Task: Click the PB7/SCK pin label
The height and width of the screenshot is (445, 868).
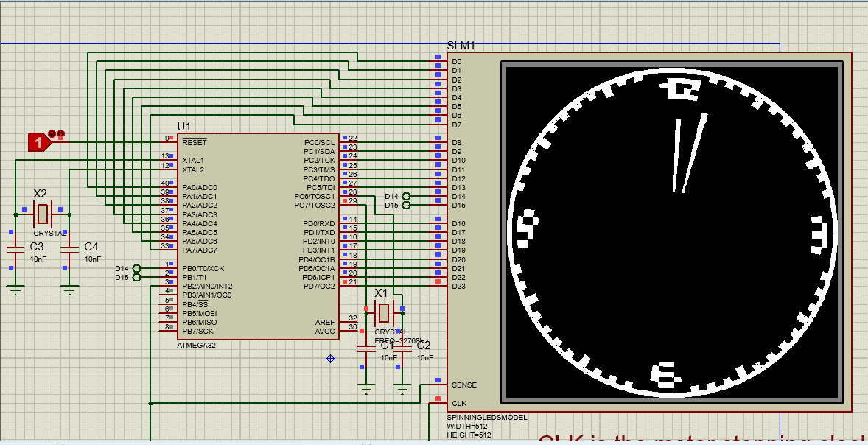Action: point(195,331)
